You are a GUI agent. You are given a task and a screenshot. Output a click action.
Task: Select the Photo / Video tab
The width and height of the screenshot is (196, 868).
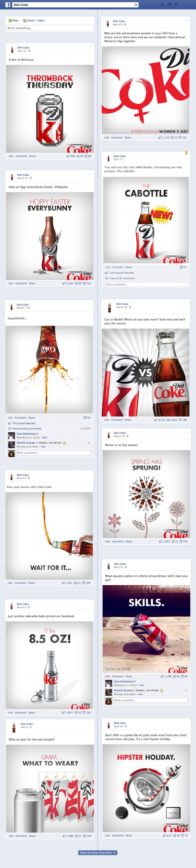pyautogui.click(x=33, y=21)
